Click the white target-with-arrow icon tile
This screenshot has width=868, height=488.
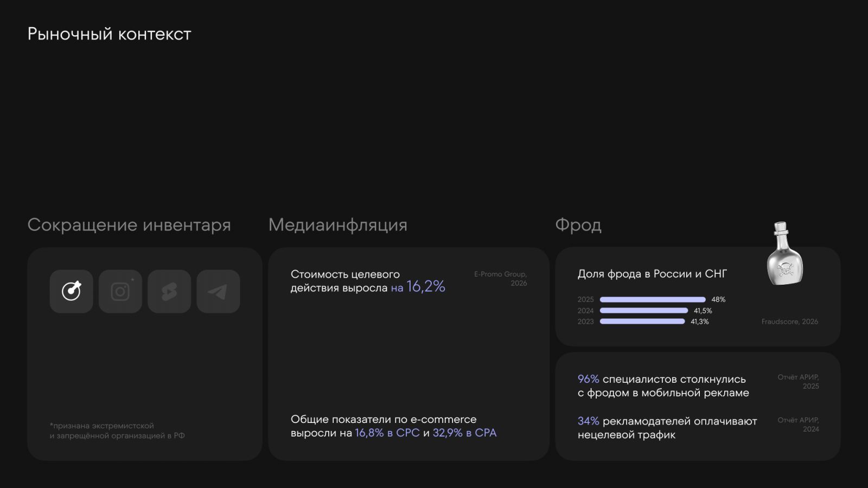coord(71,291)
